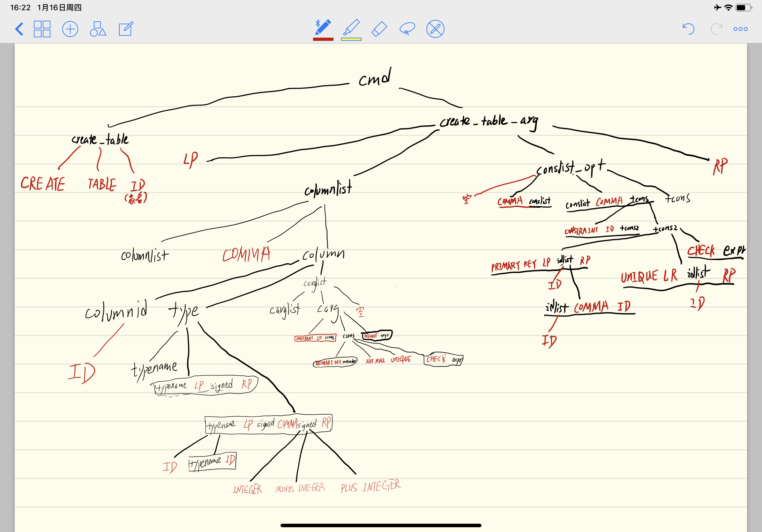Select the highlighter tool
The image size is (762, 532).
click(351, 27)
